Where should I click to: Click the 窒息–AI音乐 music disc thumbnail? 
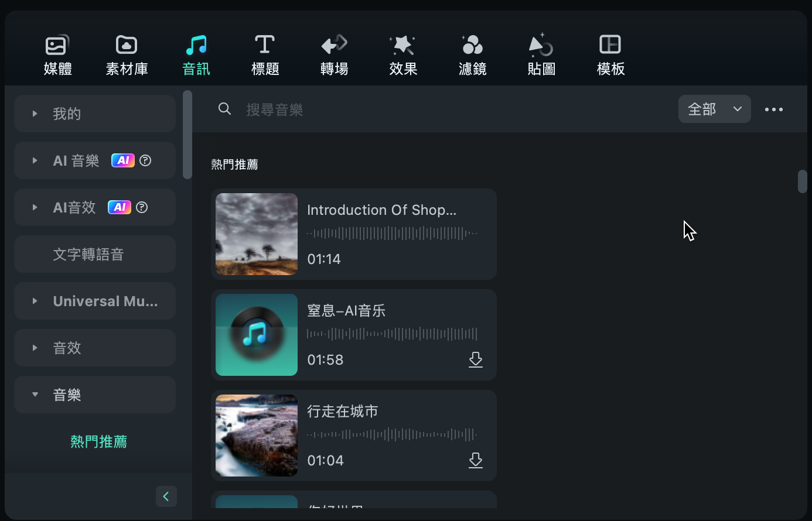pos(257,335)
